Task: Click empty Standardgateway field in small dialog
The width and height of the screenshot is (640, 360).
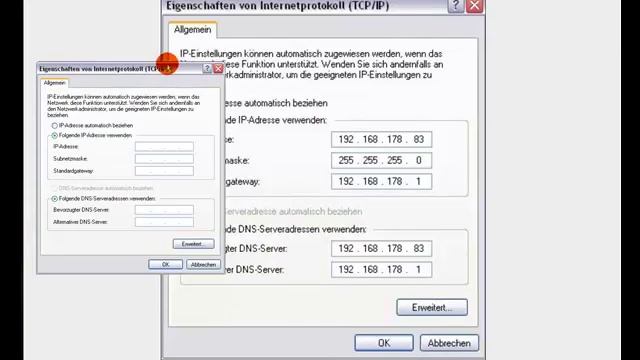Action: (164, 171)
